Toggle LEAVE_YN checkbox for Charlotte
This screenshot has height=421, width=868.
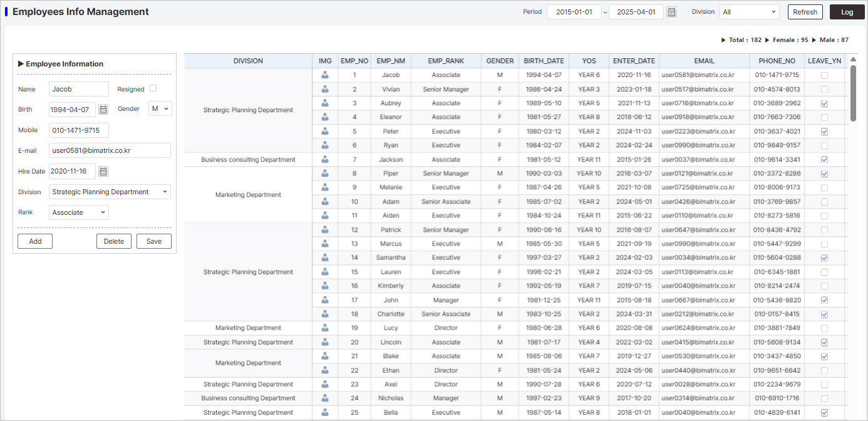click(824, 314)
